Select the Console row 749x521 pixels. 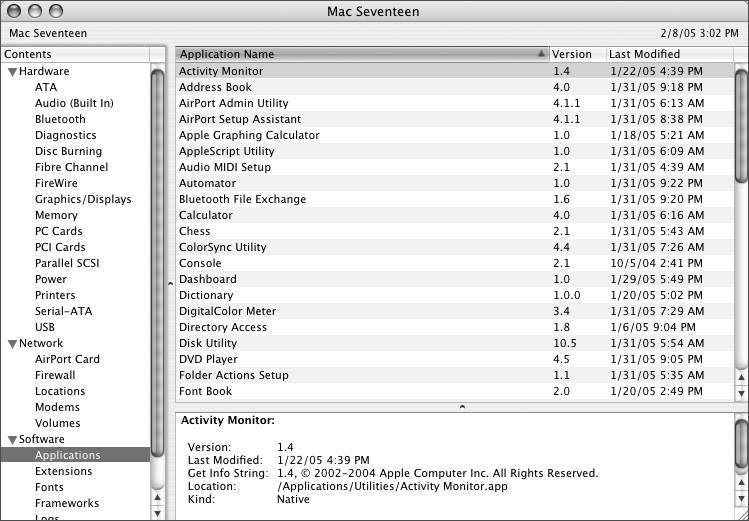[454, 263]
